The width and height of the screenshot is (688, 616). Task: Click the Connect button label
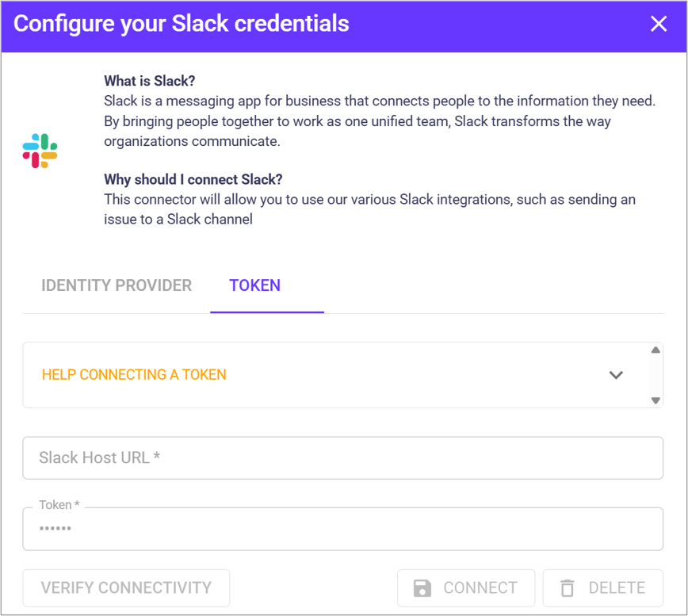point(480,588)
